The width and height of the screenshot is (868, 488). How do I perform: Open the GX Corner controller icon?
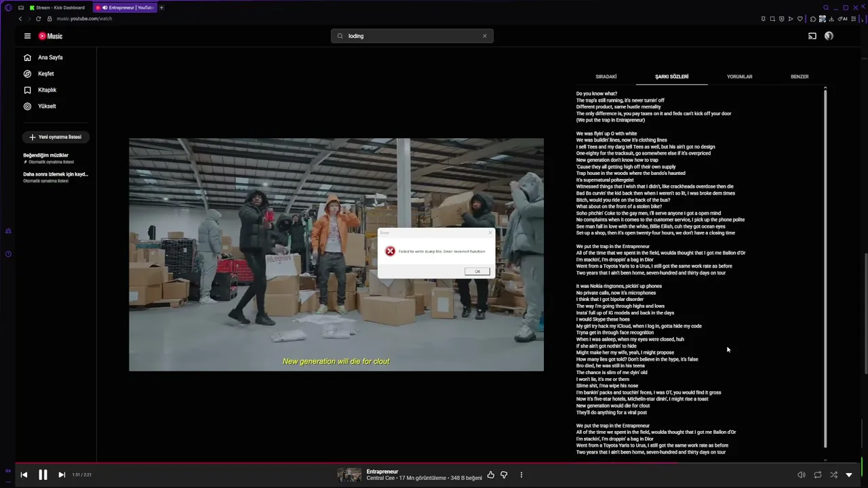21,7
